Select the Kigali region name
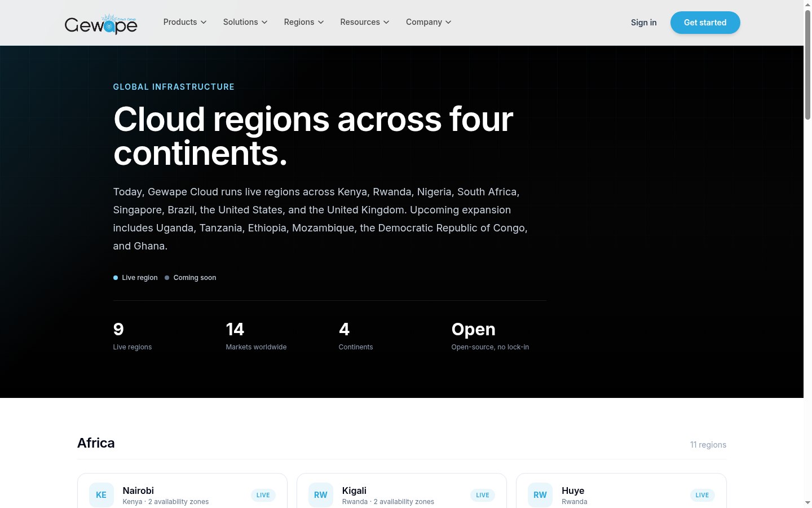812x508 pixels. coord(354,491)
